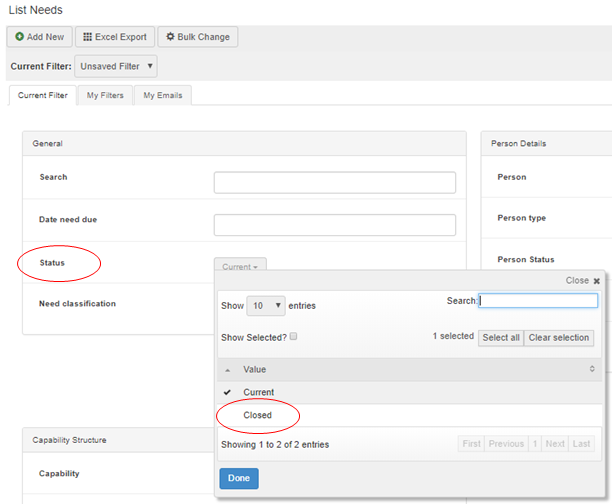Image resolution: width=612 pixels, height=504 pixels.
Task: Confirm selection with the Done button
Action: coord(238,478)
